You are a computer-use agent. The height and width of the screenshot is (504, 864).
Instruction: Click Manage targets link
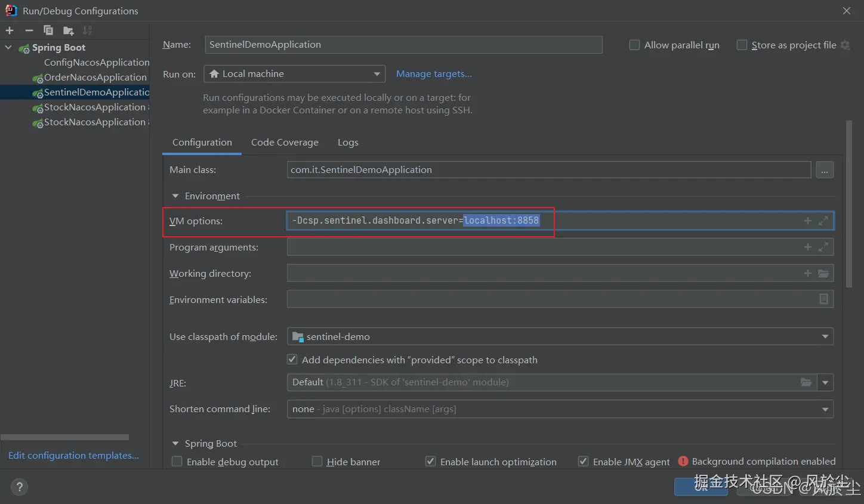tap(434, 74)
